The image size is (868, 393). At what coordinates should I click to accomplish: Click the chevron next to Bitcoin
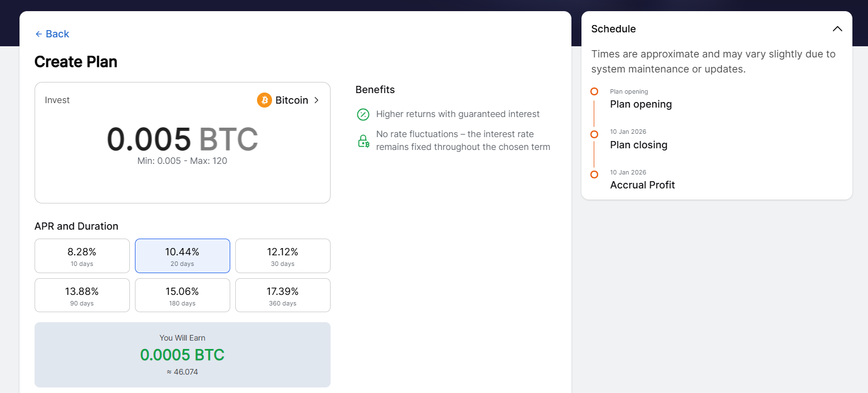[317, 100]
